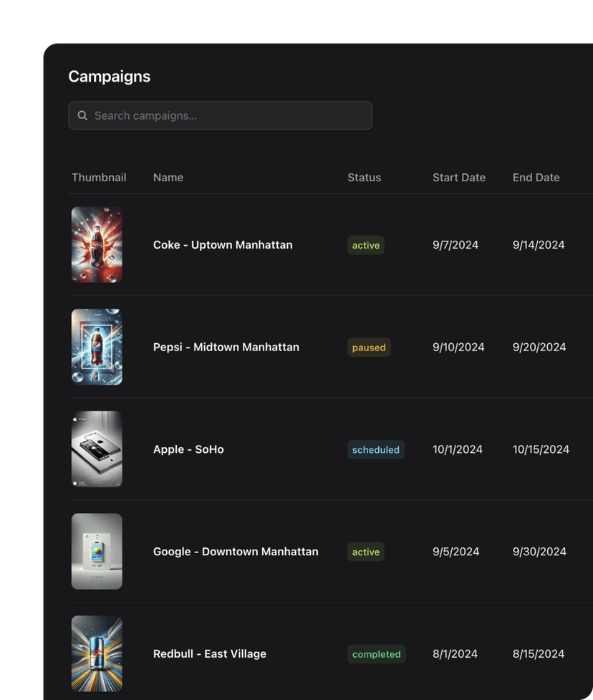Click the paused status badge for Pepsi
593x700 pixels.
pos(369,347)
